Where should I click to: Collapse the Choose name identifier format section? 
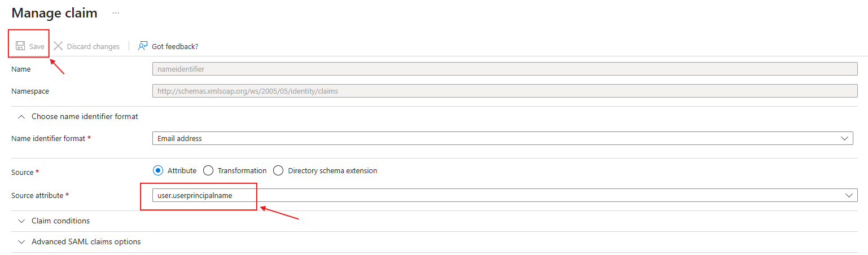(x=85, y=116)
